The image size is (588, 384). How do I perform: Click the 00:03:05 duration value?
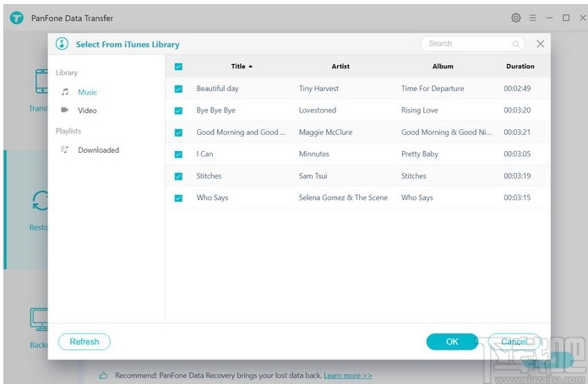[517, 154]
